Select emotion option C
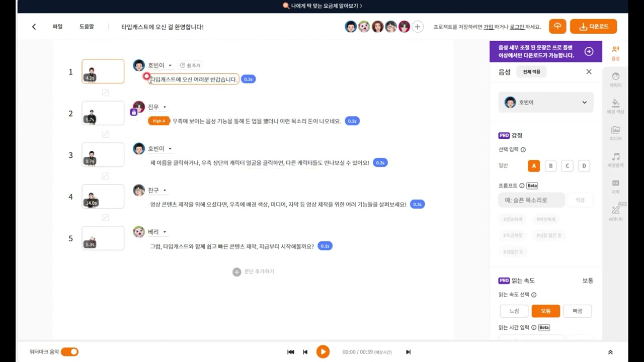This screenshot has width=644, height=362. pos(567,165)
